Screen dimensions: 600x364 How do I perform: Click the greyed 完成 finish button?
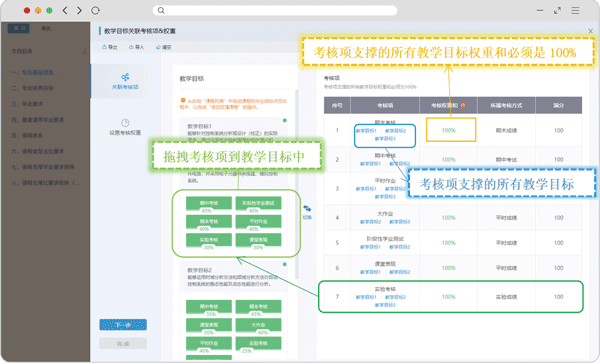123,344
